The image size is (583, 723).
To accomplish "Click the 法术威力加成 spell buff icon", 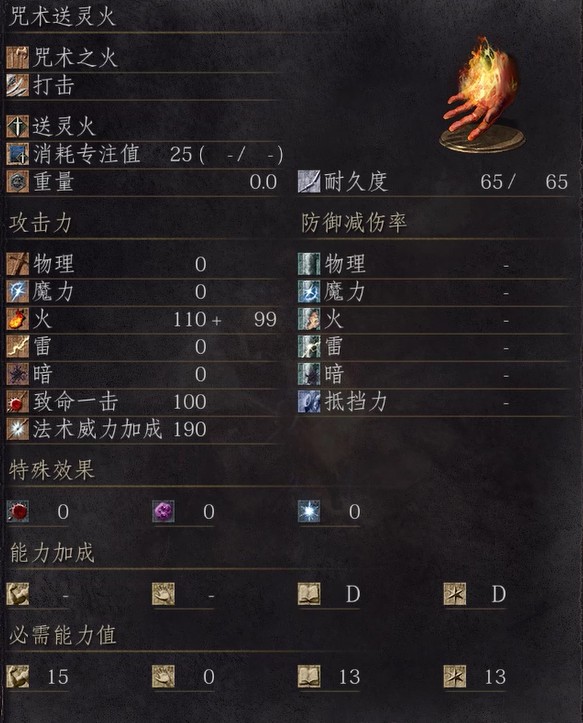I will (18, 429).
